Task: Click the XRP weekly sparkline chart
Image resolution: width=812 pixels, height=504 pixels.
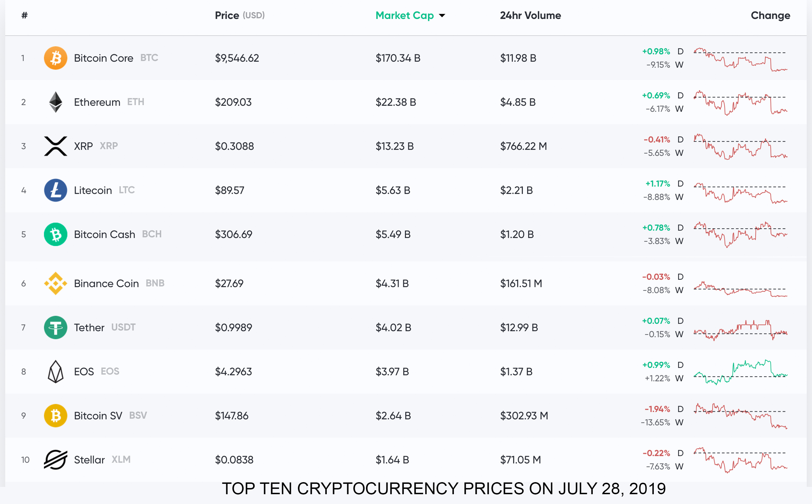Action: (740, 147)
